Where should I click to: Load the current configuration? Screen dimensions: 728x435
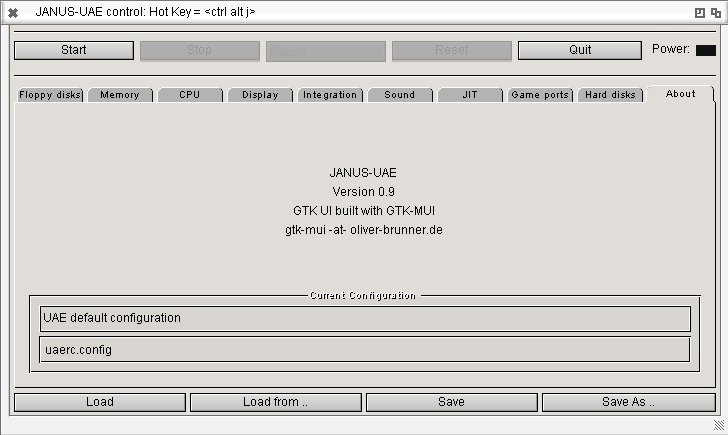[x=100, y=402]
